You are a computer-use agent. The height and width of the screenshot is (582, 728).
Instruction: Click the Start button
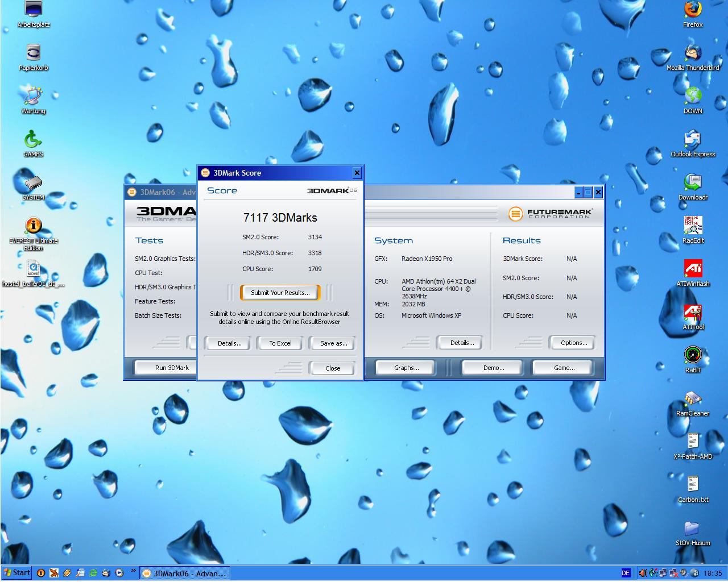point(16,573)
